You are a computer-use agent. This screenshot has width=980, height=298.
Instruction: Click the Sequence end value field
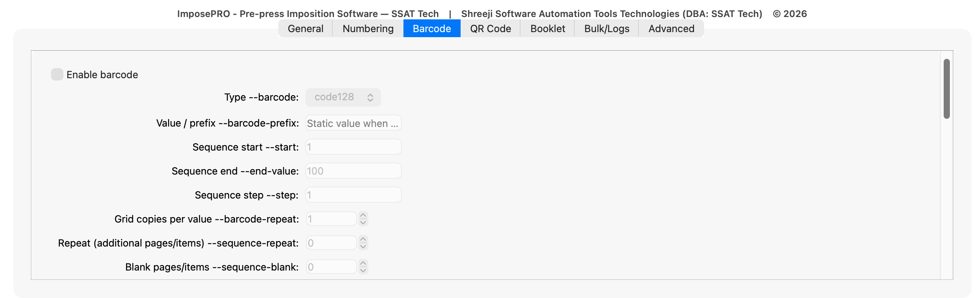(x=354, y=171)
